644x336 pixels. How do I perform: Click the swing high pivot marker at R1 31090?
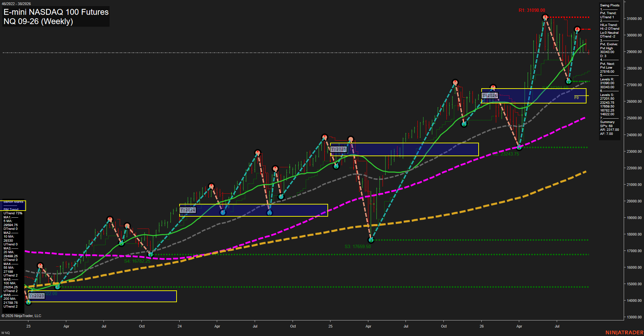[545, 17]
